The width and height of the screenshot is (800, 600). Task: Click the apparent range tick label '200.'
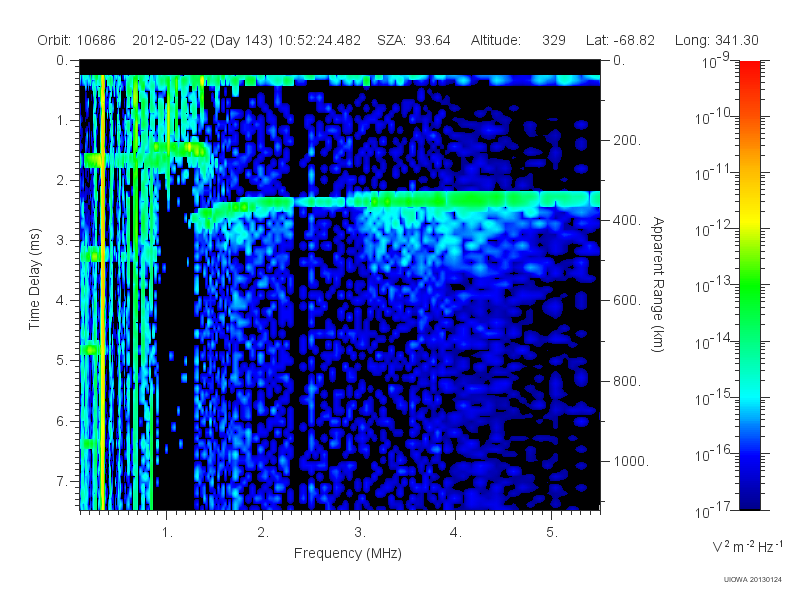pyautogui.click(x=627, y=140)
